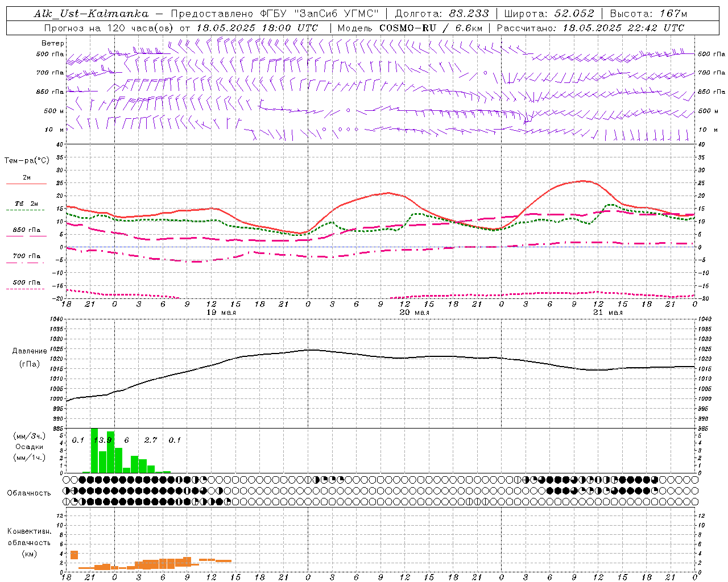Screen dimensions: 728x582
Task: Click the tallest green precipitation bar
Action: pos(94,450)
